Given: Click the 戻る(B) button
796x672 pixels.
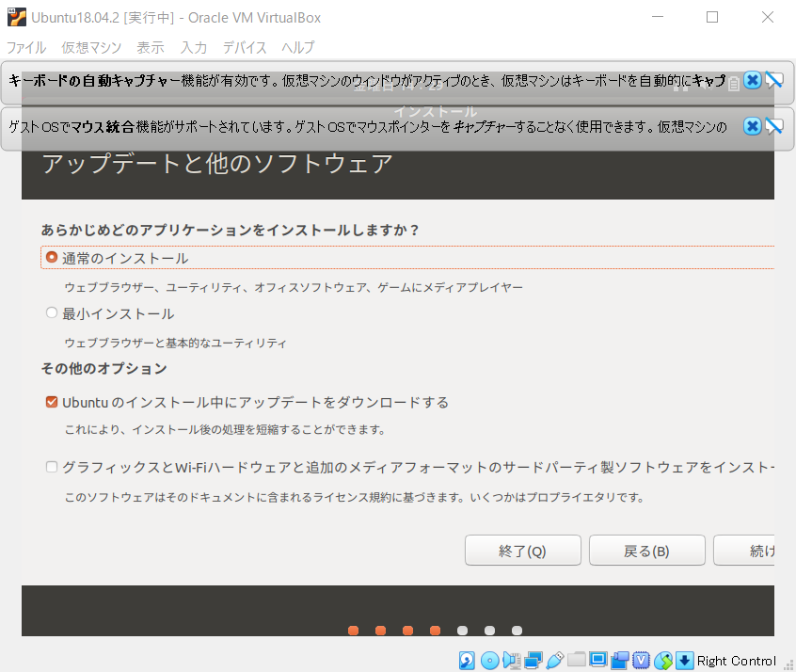Looking at the screenshot, I should pyautogui.click(x=646, y=551).
